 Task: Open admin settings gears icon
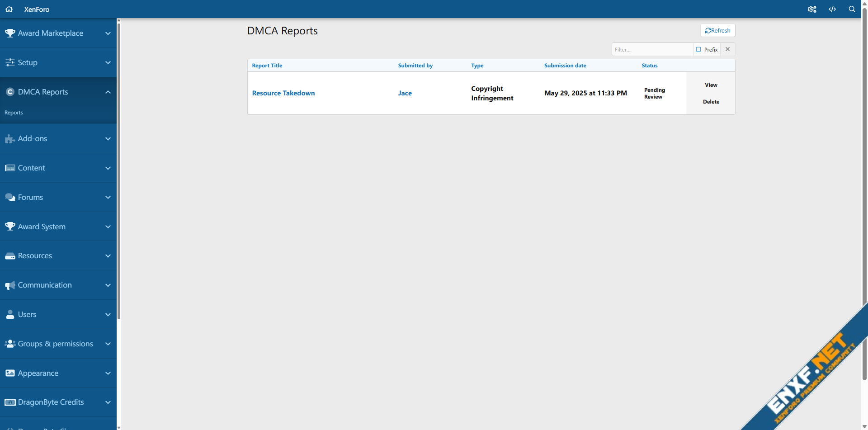tap(812, 9)
